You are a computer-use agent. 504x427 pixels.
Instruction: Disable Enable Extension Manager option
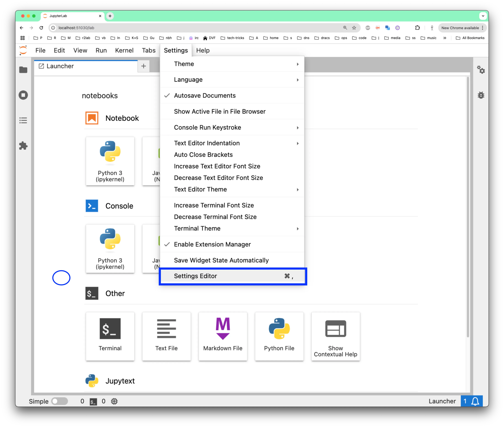tap(212, 244)
